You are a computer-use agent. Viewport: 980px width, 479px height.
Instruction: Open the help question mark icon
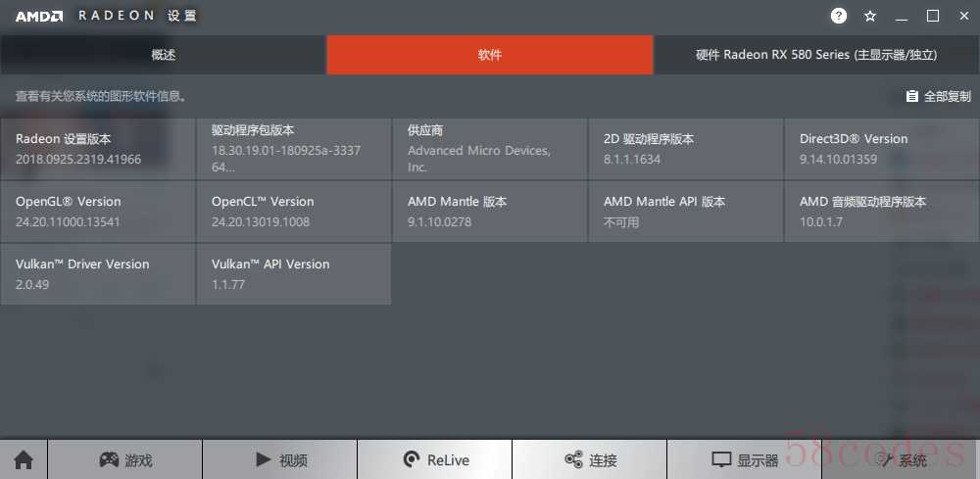[839, 17]
